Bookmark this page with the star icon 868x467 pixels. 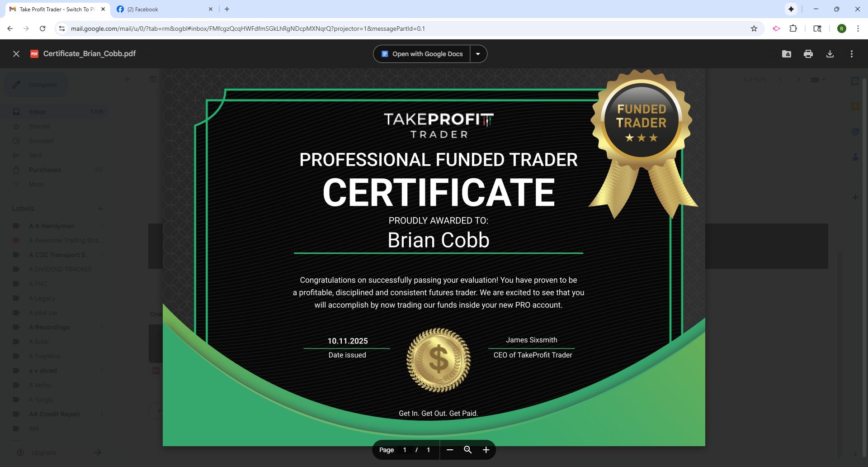tap(754, 29)
